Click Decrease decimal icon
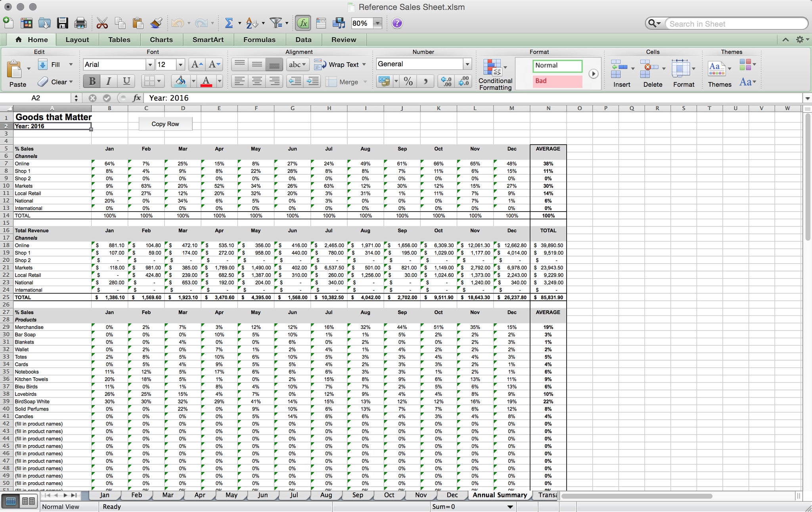This screenshot has height=512, width=812. (463, 82)
